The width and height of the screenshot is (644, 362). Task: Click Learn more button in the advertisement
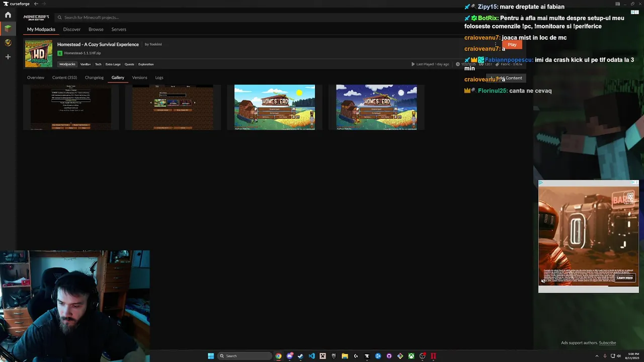pos(624,278)
